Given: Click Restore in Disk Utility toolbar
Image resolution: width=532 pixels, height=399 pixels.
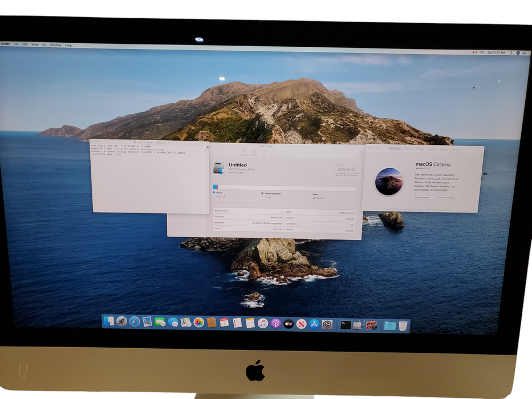Looking at the screenshot, I should (x=274, y=153).
